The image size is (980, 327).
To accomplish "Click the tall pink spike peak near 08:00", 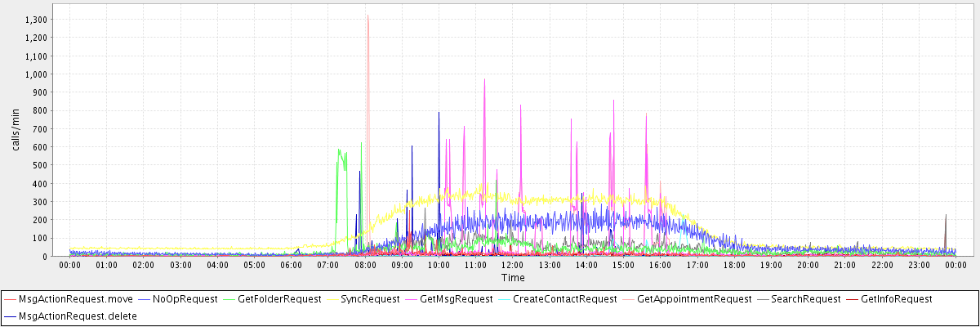I will click(367, 16).
